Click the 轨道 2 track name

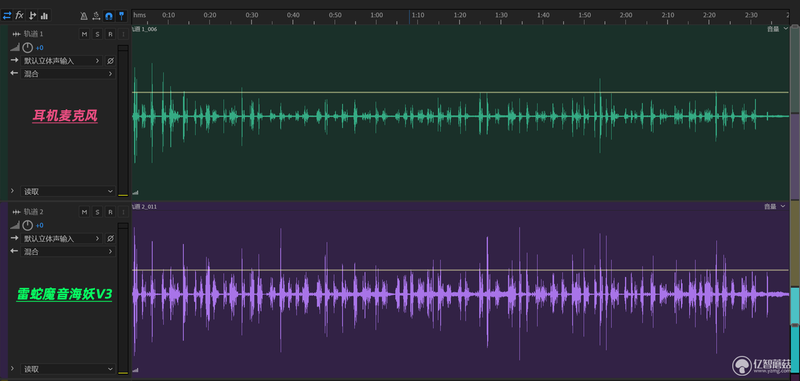(x=34, y=212)
